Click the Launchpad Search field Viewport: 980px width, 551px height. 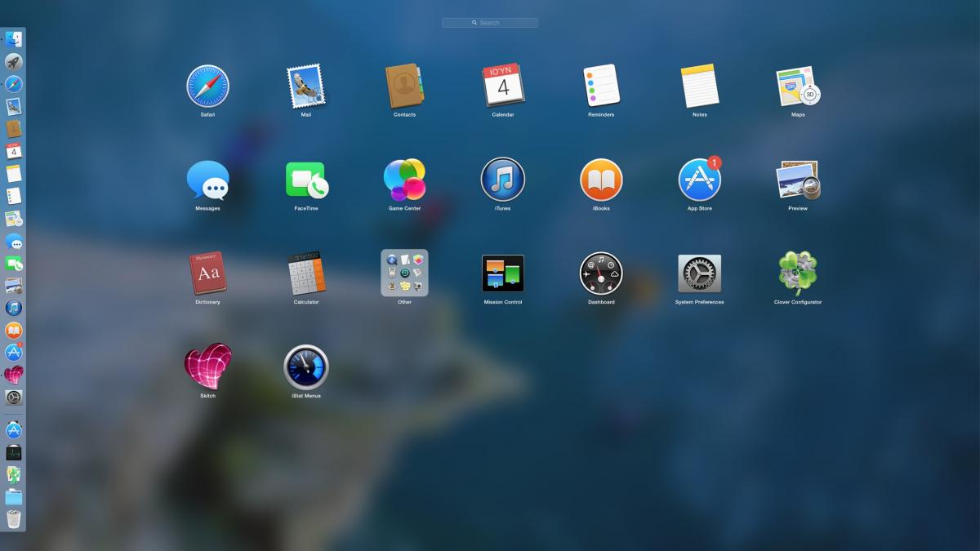(x=490, y=23)
